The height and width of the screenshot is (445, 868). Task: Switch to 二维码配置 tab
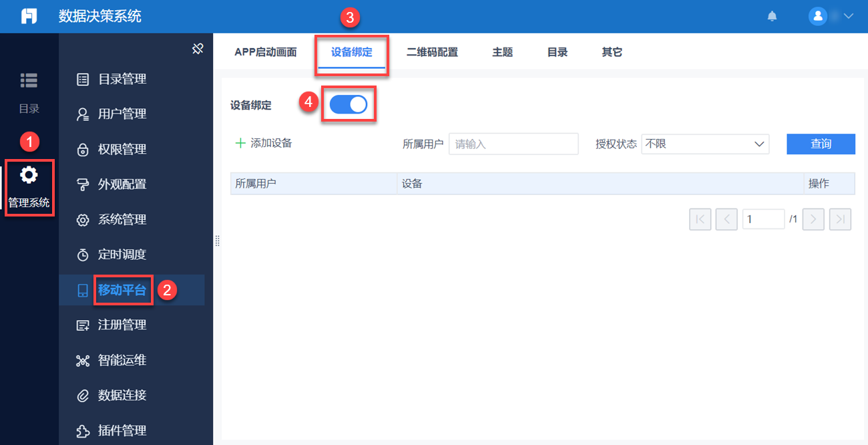click(432, 52)
